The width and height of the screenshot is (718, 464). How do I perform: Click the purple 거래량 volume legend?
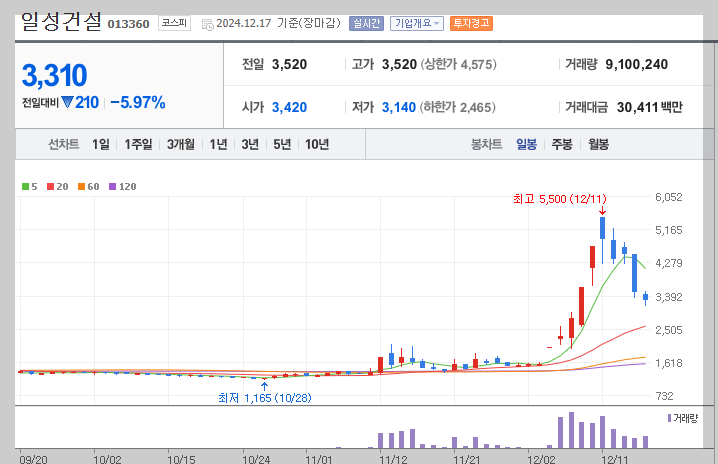[683, 418]
